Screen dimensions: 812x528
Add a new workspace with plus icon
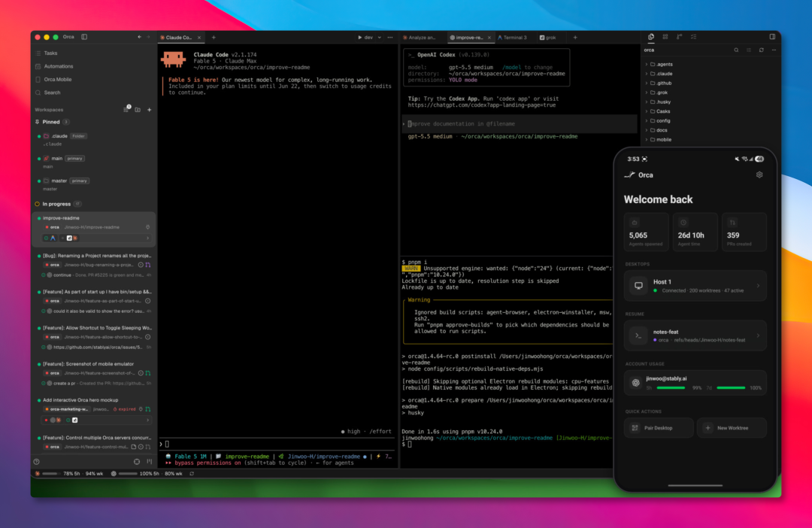(149, 110)
